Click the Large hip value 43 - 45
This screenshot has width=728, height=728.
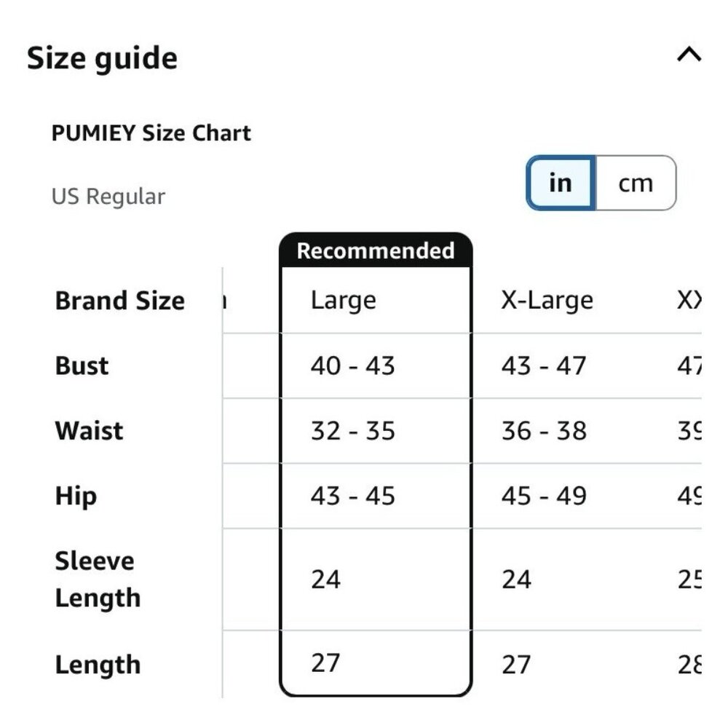[x=353, y=496]
